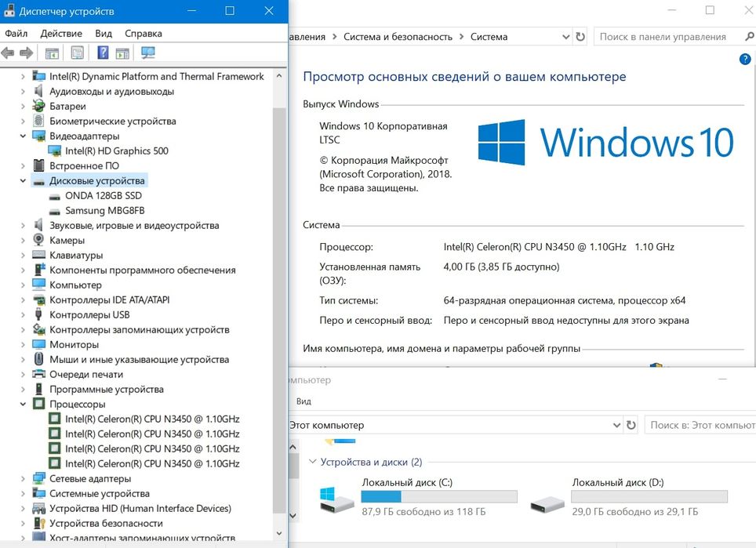Open the Control Panel address bar dropdown

pyautogui.click(x=566, y=37)
